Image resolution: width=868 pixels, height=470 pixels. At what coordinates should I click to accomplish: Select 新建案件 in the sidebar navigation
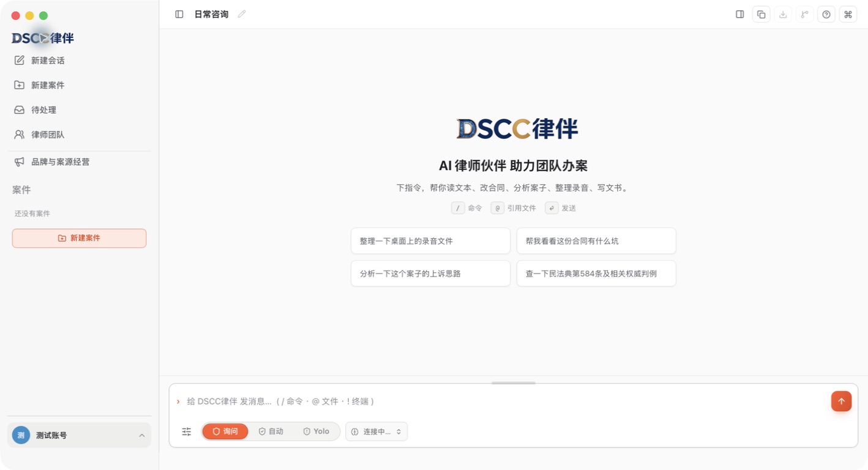(79, 85)
